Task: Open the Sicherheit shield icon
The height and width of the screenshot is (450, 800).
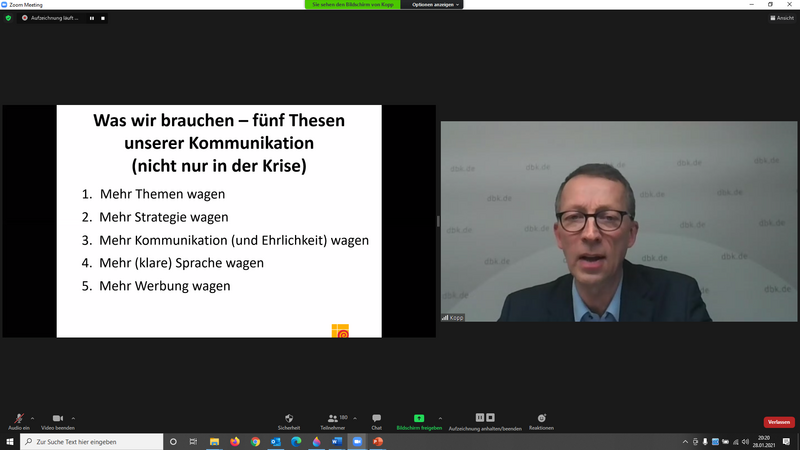Action: pyautogui.click(x=288, y=419)
